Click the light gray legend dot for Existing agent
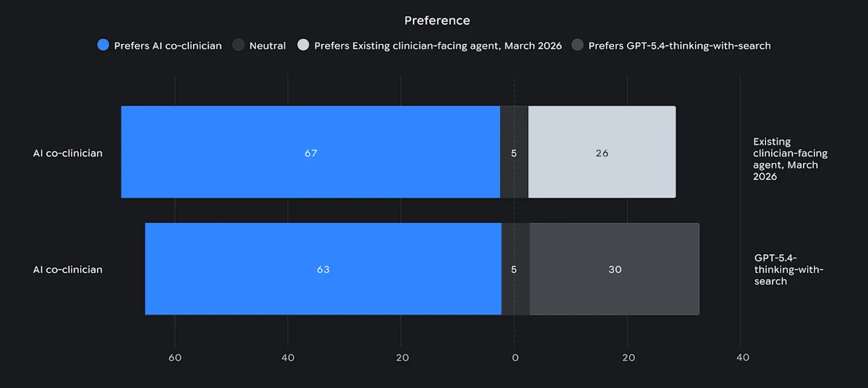868x388 pixels. 303,46
